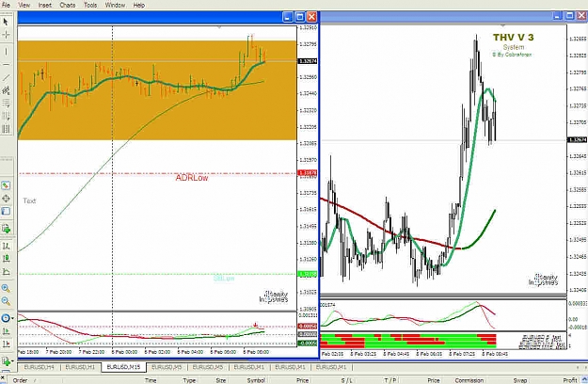Select the equidistant channel tool
Image resolution: width=588 pixels, height=384 pixels.
[6, 90]
